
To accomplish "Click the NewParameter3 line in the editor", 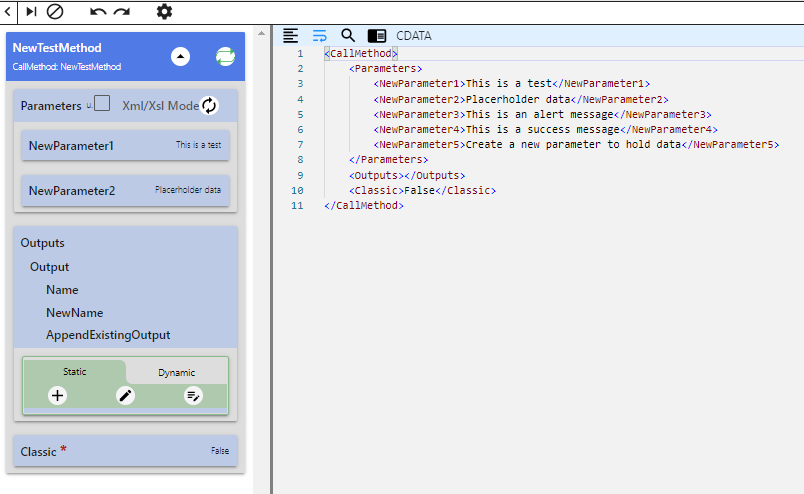I will pos(542,114).
